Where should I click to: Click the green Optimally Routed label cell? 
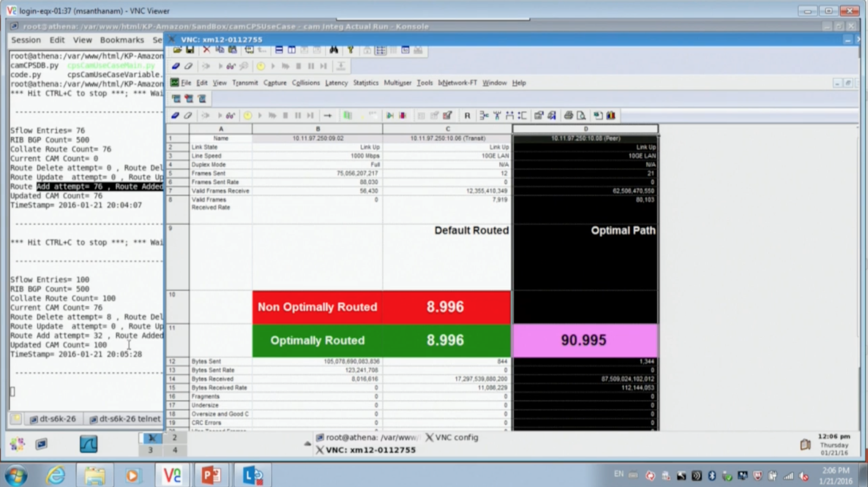(x=317, y=341)
